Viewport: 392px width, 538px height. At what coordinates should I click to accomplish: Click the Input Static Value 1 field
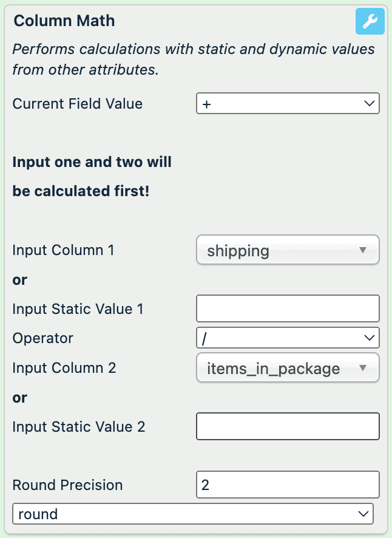point(288,308)
